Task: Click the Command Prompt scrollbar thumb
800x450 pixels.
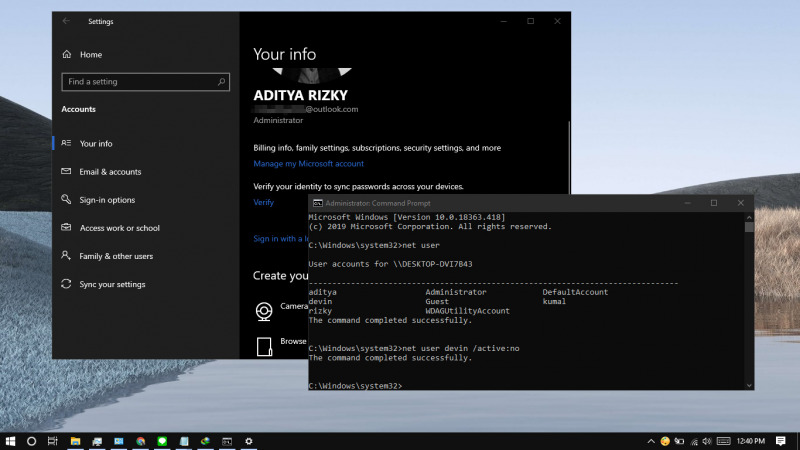Action: click(749, 227)
